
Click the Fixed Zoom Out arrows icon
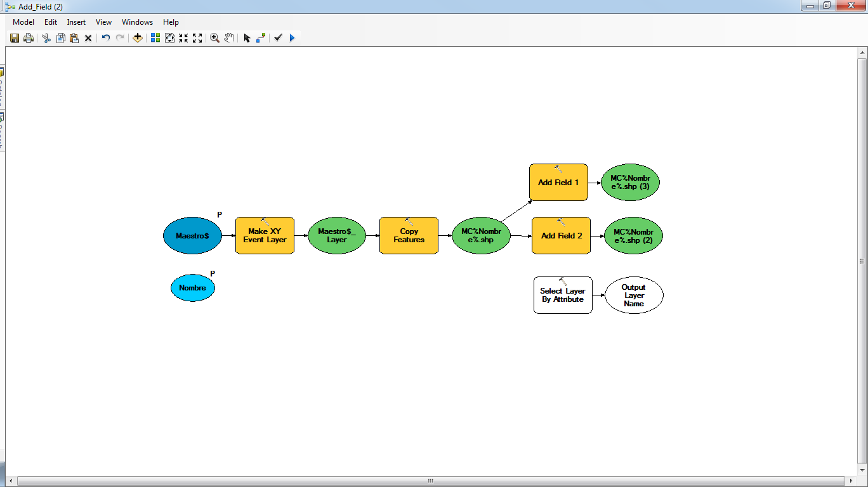197,38
